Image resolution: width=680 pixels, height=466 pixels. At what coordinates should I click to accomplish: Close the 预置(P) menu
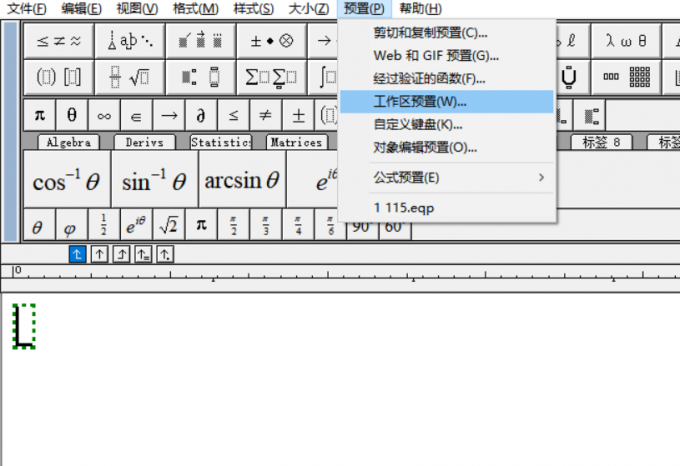pos(364,9)
